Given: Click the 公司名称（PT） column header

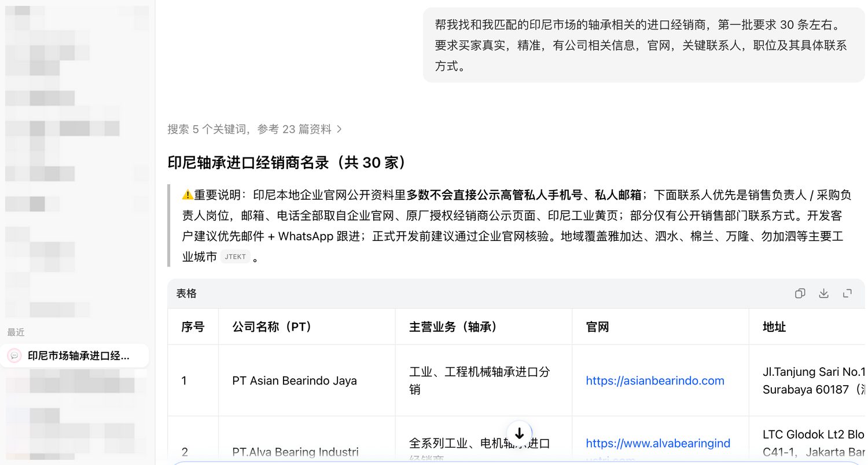Looking at the screenshot, I should pos(307,327).
